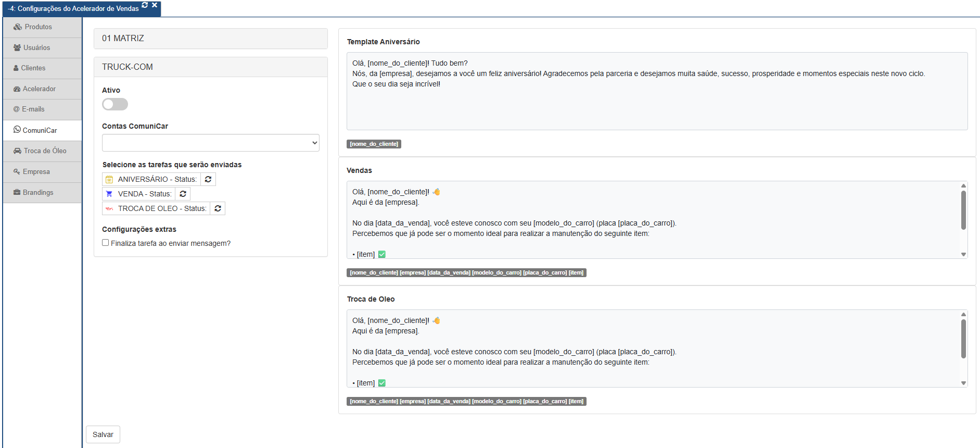Click the Troca de Oleo scroll up arrow

963,314
